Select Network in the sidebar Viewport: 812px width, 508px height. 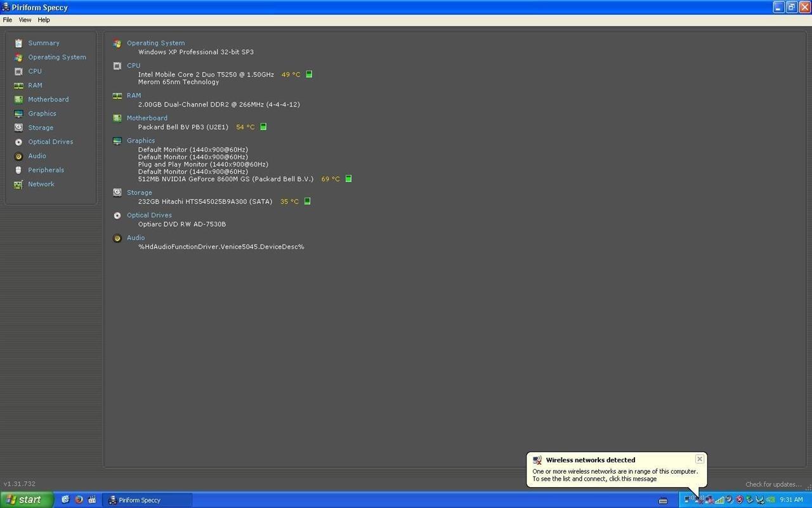(x=41, y=184)
